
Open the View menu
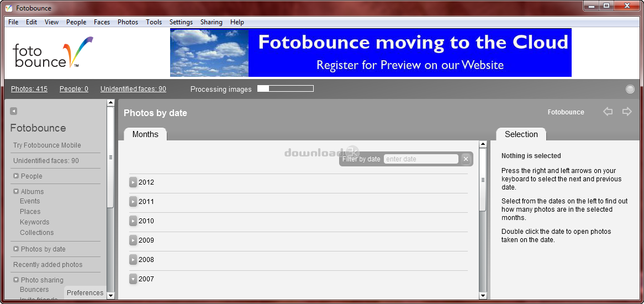[52, 22]
